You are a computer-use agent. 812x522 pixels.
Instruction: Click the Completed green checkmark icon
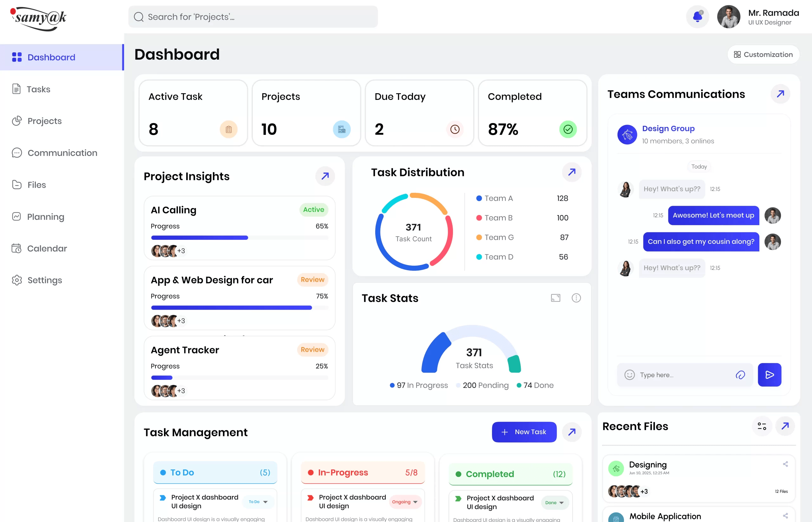coord(568,129)
